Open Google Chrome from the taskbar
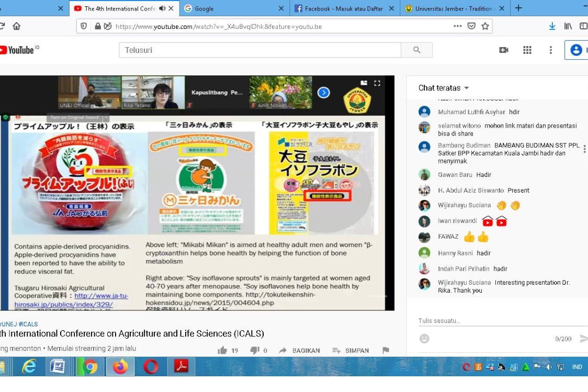Screen dimensions: 588x392 [x=89, y=366]
